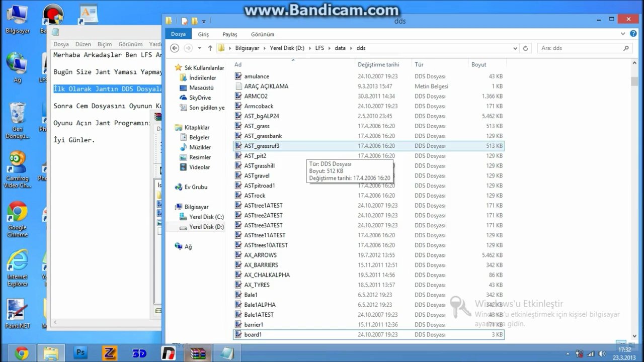Open the Recycle Bin (Geri Dönüşüm) icon

(17, 121)
